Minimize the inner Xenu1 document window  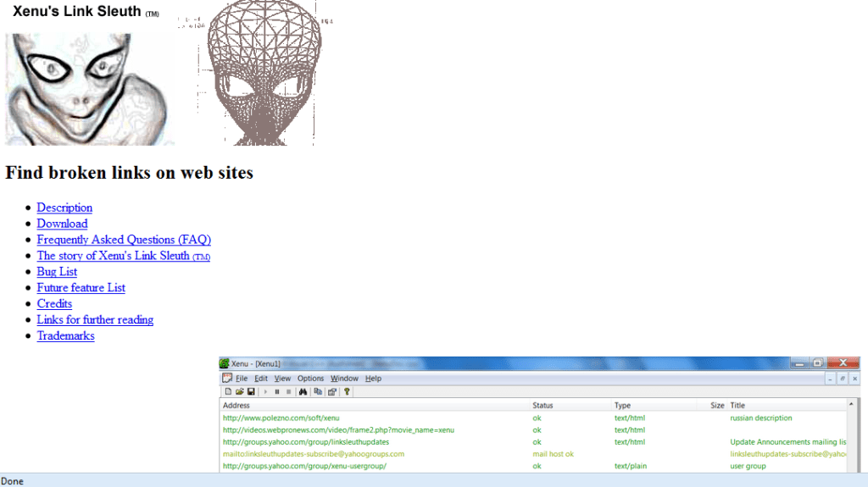(830, 379)
